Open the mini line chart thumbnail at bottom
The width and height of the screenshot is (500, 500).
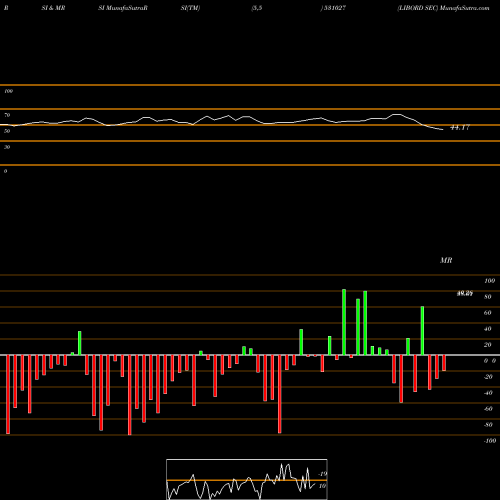pyautogui.click(x=247, y=479)
